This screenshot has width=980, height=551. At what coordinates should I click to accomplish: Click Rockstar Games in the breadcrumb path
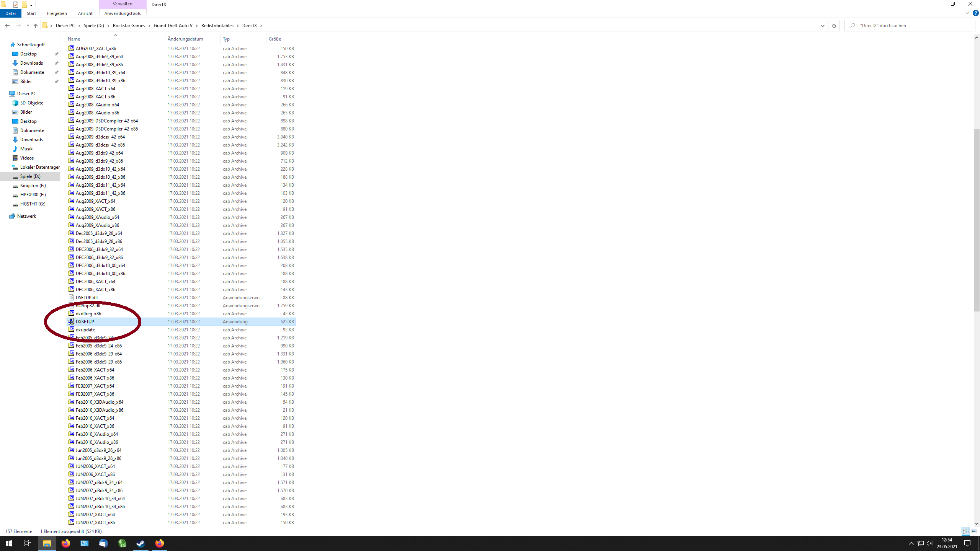[129, 26]
